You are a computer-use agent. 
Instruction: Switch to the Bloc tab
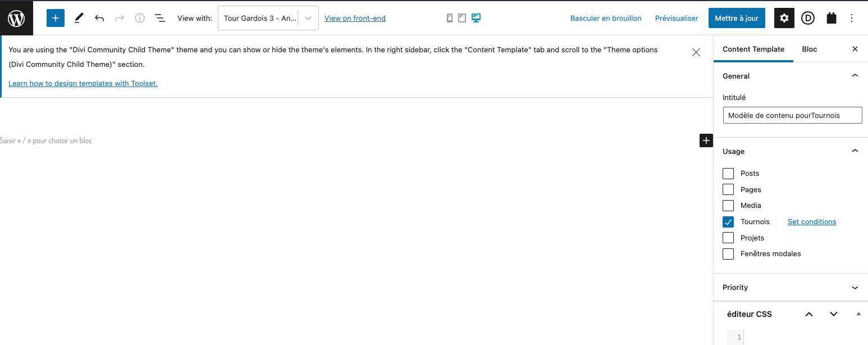(x=810, y=49)
